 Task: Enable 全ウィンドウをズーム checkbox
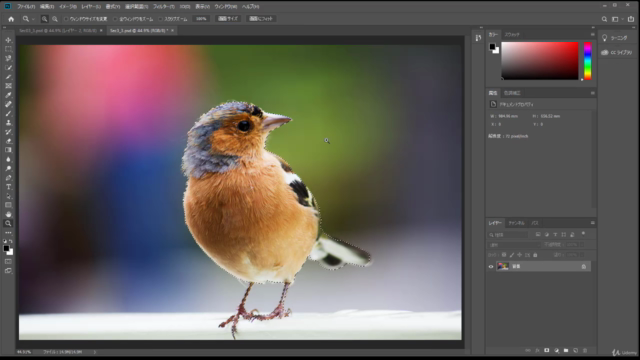115,19
